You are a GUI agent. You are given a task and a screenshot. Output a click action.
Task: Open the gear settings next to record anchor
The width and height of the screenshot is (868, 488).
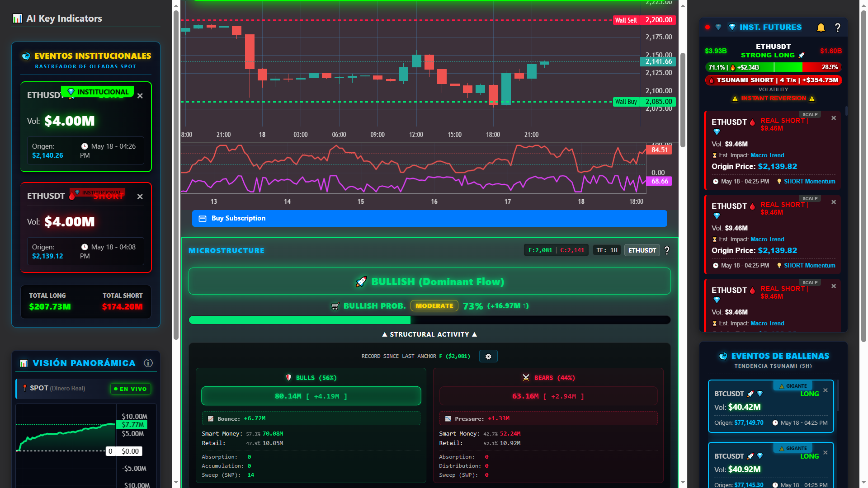tap(488, 357)
